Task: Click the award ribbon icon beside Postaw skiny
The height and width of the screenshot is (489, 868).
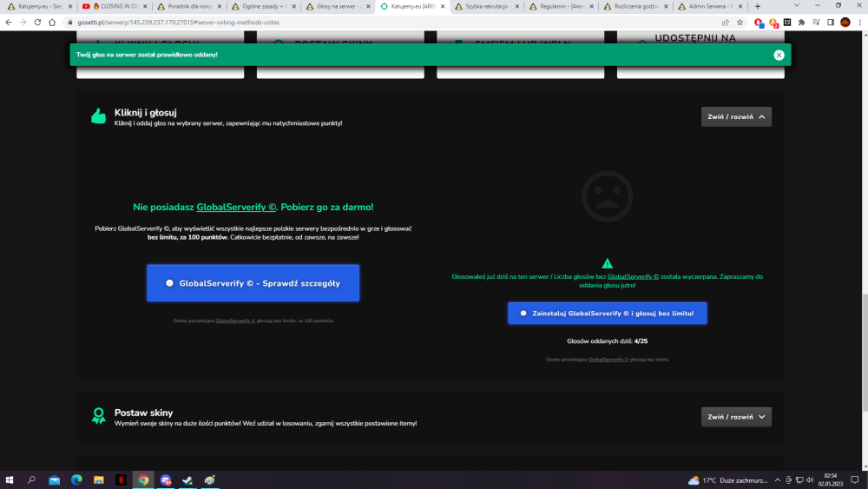Action: [x=99, y=416]
